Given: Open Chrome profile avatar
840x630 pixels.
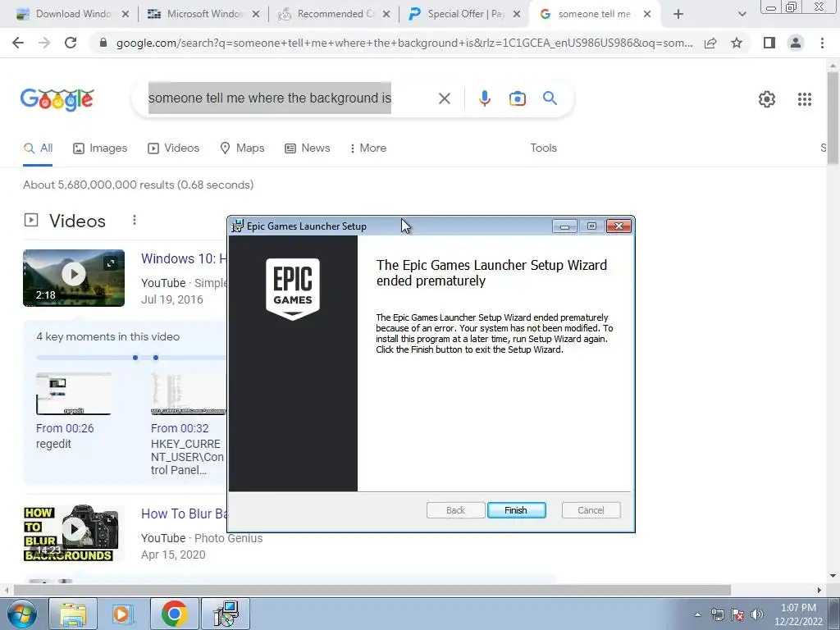Looking at the screenshot, I should pos(796,43).
